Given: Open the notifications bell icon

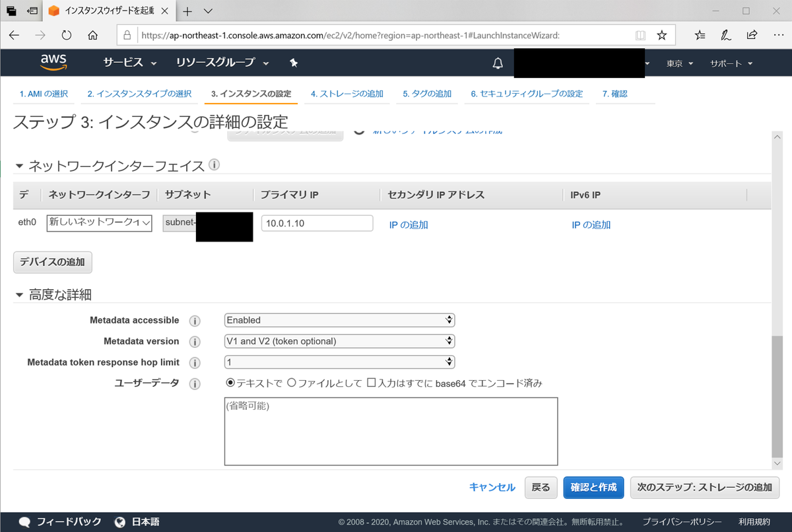Looking at the screenshot, I should pyautogui.click(x=498, y=63).
